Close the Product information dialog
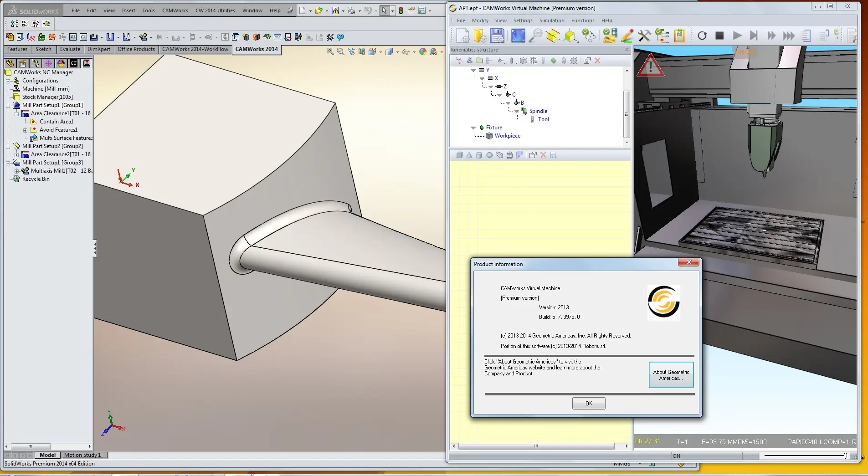Image resolution: width=868 pixels, height=476 pixels. (688, 262)
